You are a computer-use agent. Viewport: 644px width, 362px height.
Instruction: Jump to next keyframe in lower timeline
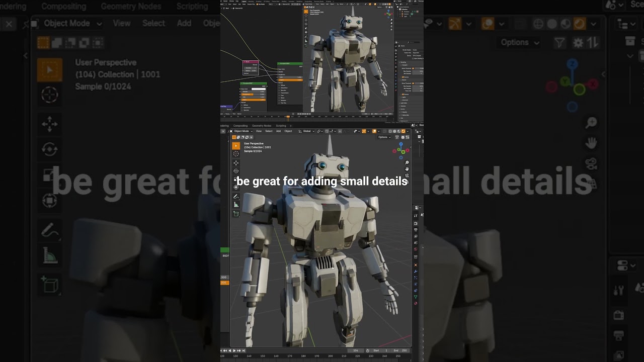tap(239, 350)
